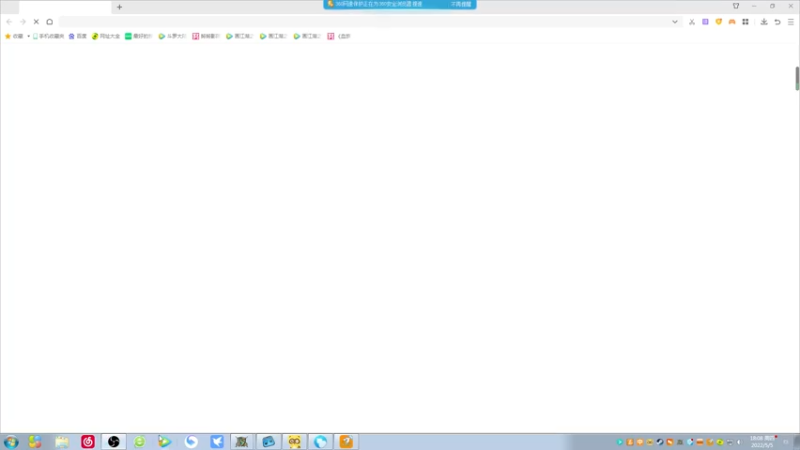Open the yellow owl-face taskbar icon
The image size is (800, 450).
click(294, 442)
